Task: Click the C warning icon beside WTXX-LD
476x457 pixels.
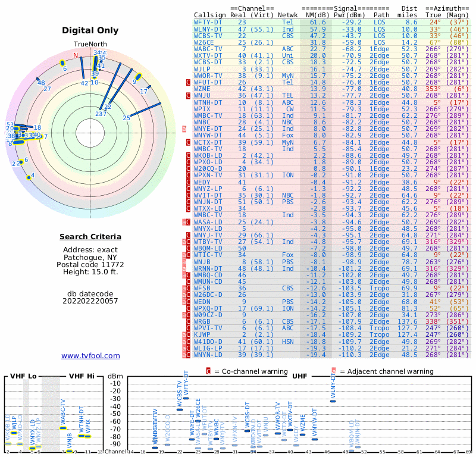Action: [x=188, y=209]
